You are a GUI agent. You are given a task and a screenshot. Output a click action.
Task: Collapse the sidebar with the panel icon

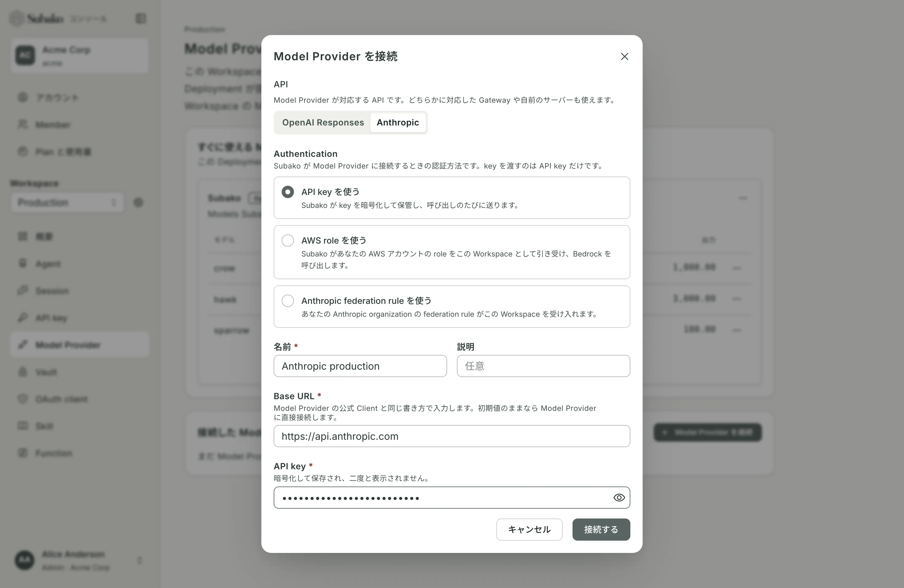tap(141, 18)
